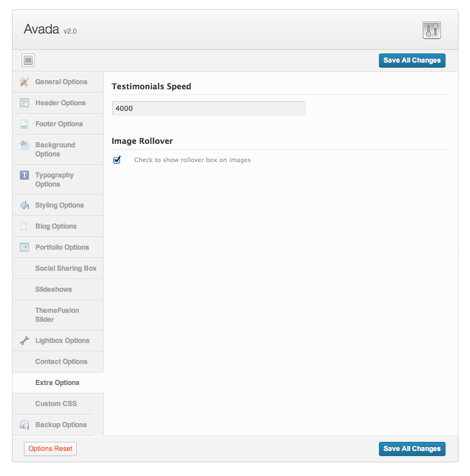
Task: Click the Lightbox Options wrench icon
Action: 24,341
